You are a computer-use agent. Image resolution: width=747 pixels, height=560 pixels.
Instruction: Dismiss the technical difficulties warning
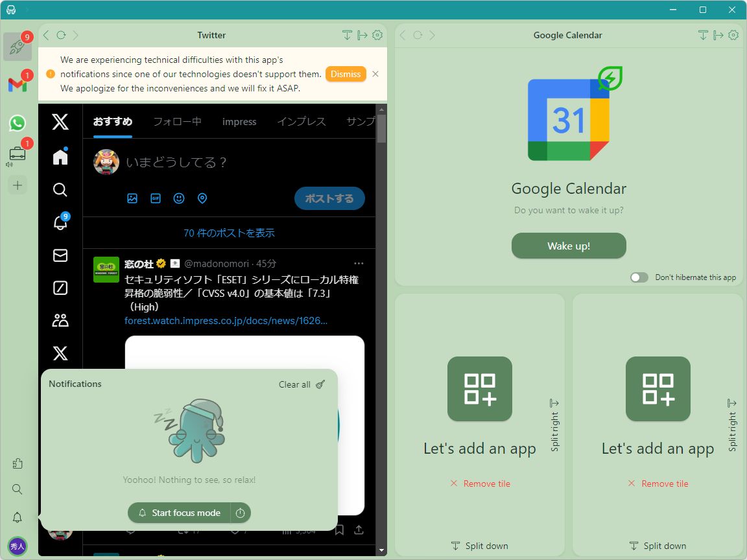pyautogui.click(x=346, y=74)
